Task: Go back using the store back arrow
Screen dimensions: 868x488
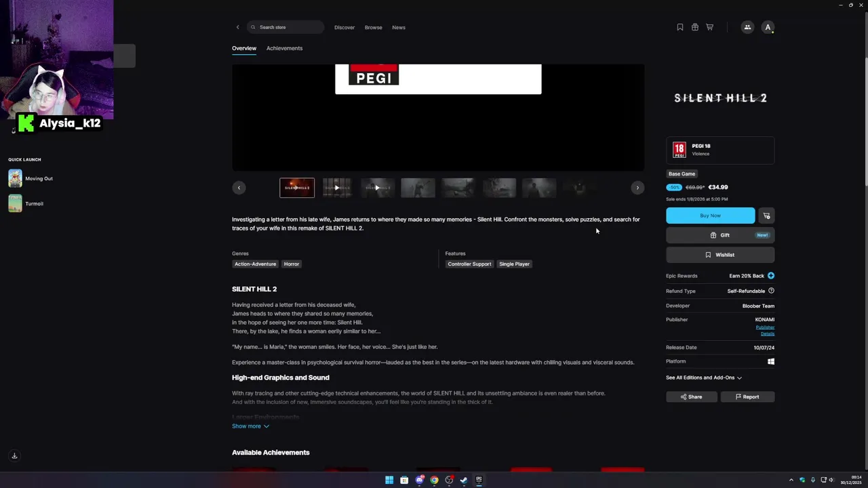Action: (x=237, y=27)
